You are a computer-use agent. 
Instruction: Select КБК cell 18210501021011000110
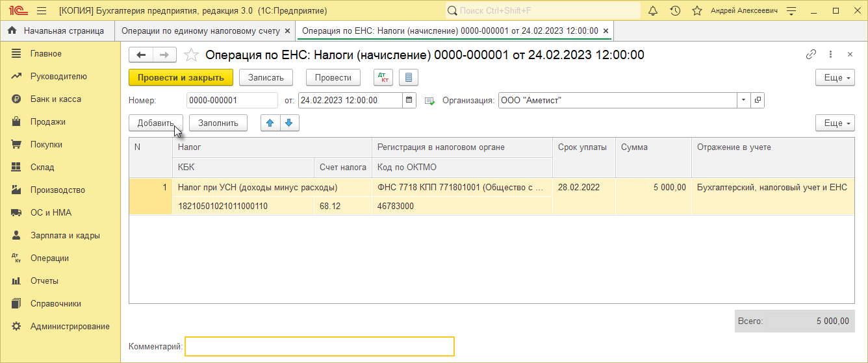pos(243,206)
